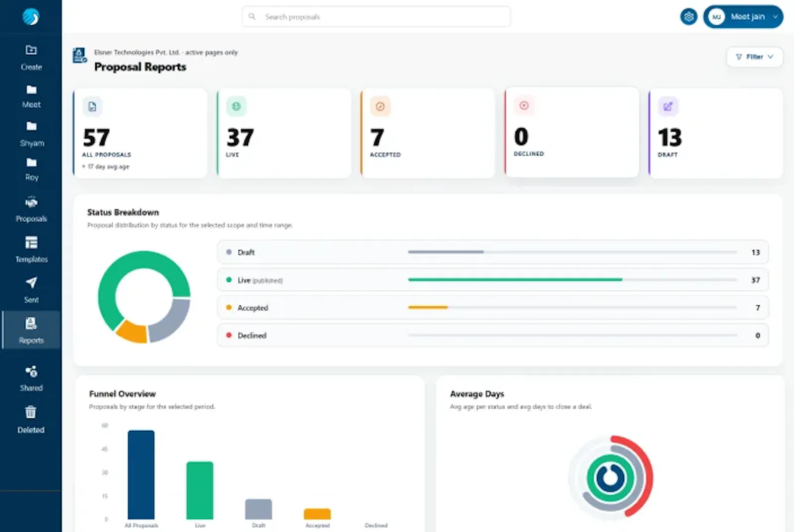Image resolution: width=794 pixels, height=532 pixels.
Task: Open the 57 All Proposals card
Action: (x=140, y=133)
